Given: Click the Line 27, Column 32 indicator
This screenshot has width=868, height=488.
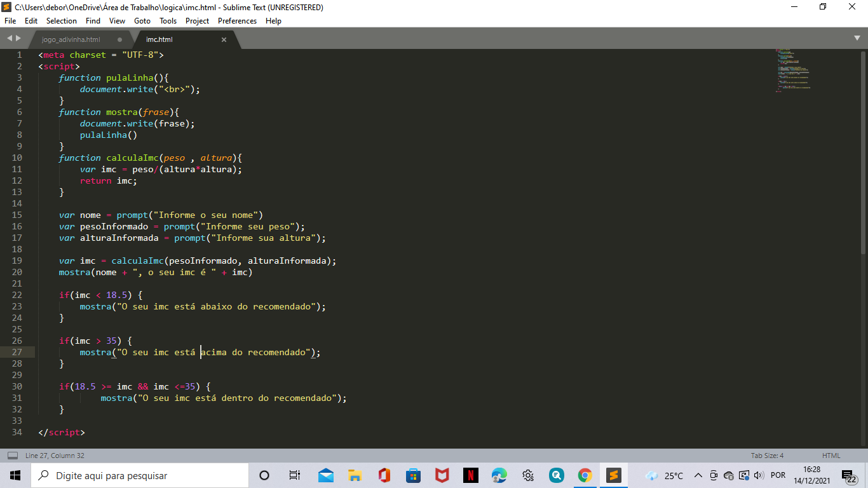Looking at the screenshot, I should tap(55, 456).
